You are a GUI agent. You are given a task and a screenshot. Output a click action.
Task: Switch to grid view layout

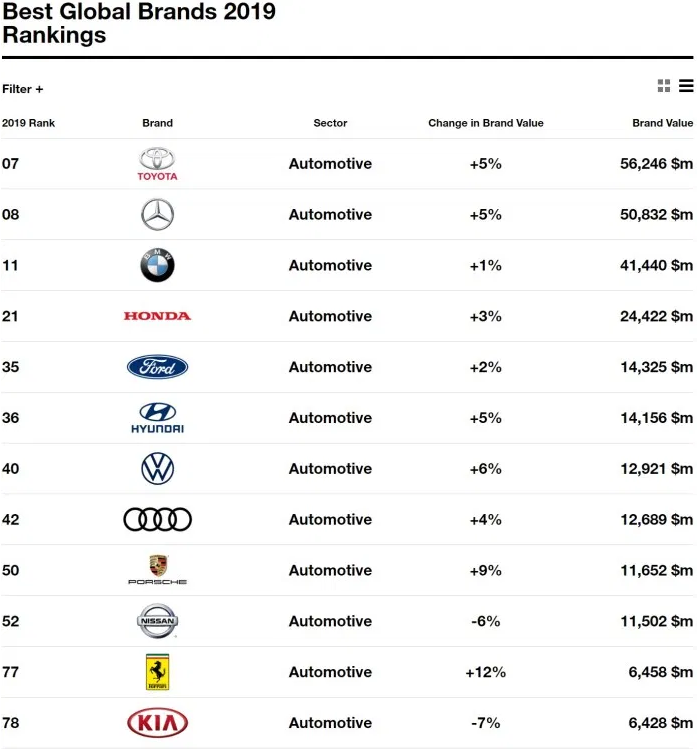(x=664, y=87)
